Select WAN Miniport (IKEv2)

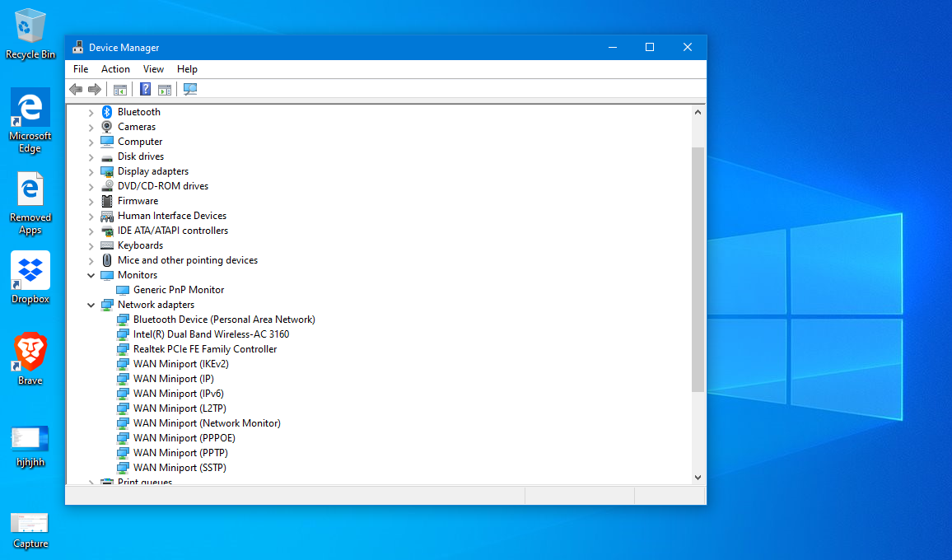click(181, 364)
